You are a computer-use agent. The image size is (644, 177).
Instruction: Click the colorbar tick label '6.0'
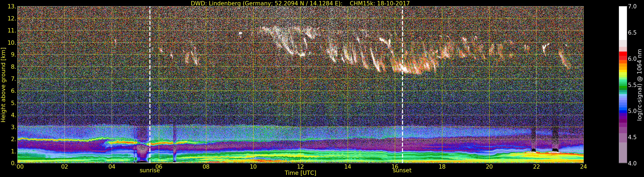[632, 59]
